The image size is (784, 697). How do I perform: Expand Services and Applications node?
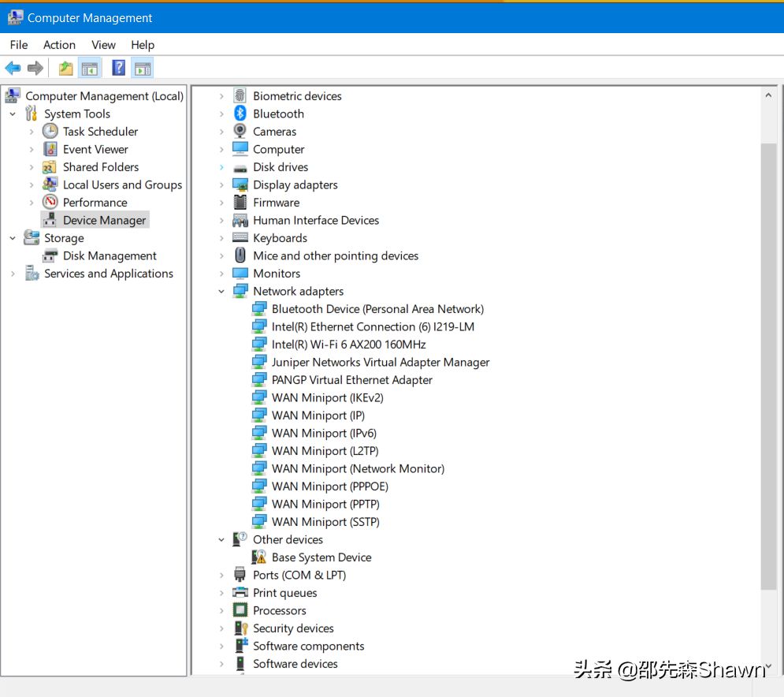(13, 274)
